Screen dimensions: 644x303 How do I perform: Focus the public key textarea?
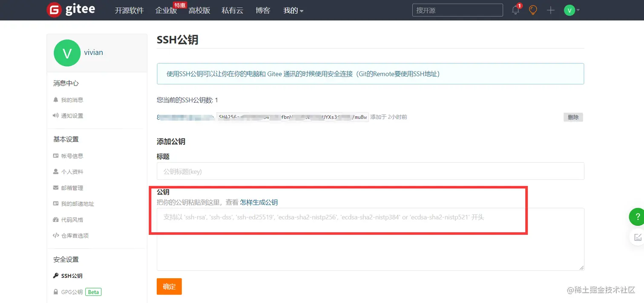tap(370, 239)
